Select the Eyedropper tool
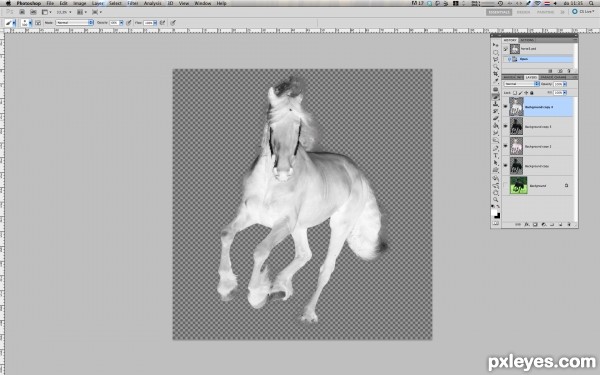Image resolution: width=600 pixels, height=375 pixels. (x=496, y=81)
